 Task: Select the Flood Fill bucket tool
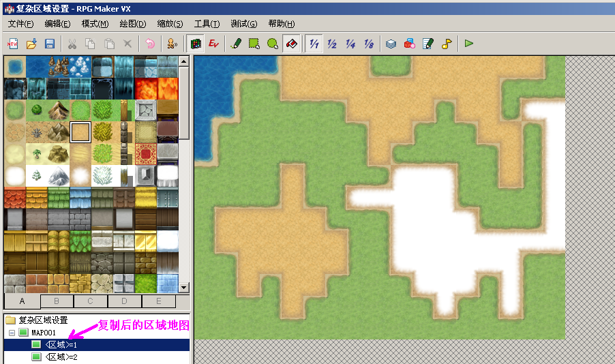click(291, 44)
